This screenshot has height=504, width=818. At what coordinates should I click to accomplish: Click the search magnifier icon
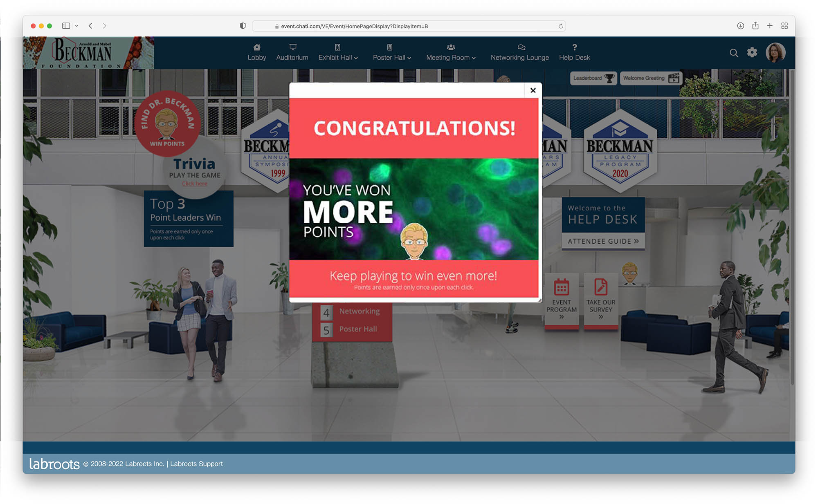[734, 53]
